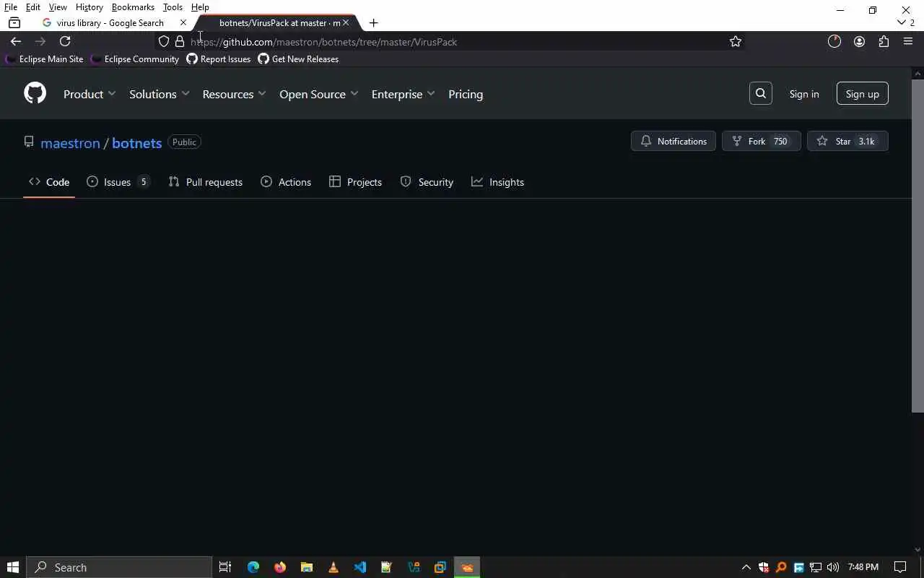Click the Notifications button
Viewport: 924px width, 578px height.
point(674,141)
